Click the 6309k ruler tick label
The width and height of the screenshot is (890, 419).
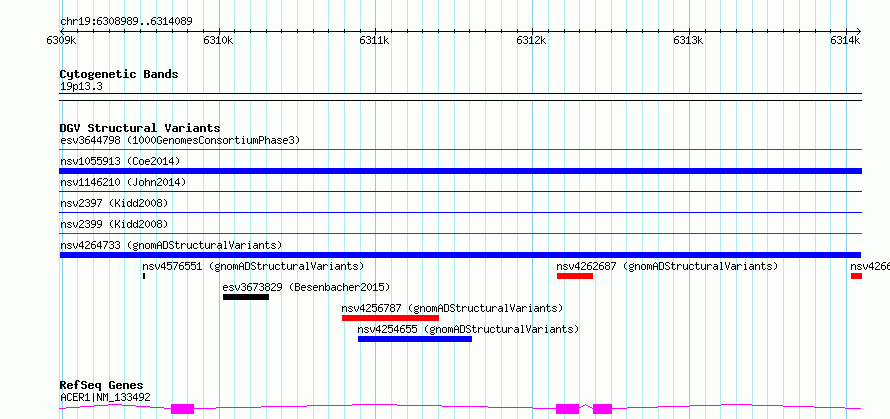pos(62,40)
